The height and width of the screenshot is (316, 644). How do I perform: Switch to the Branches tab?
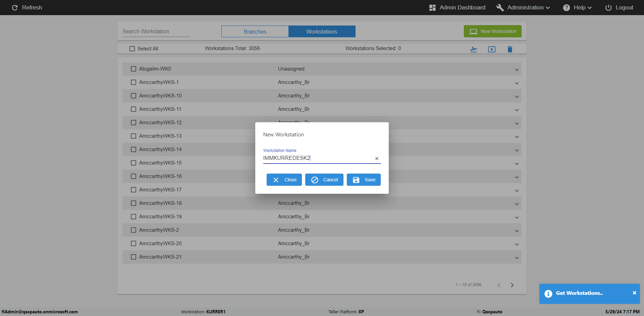coord(255,32)
